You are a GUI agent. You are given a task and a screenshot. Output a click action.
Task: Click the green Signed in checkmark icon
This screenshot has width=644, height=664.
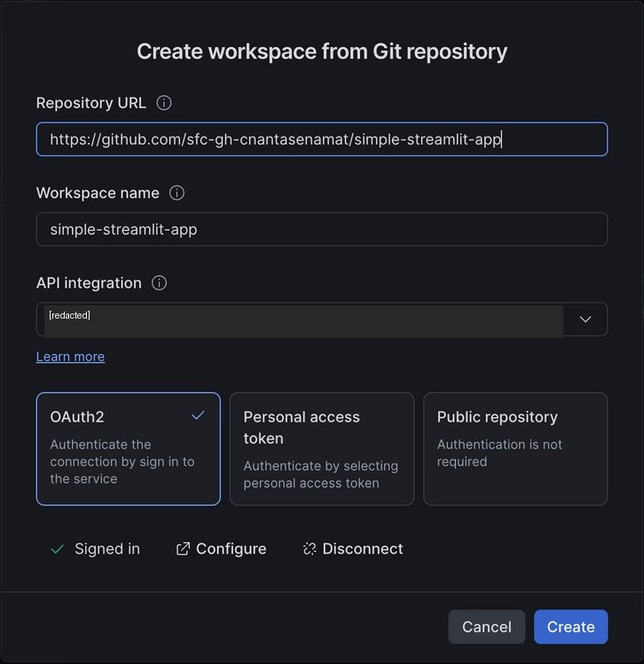[57, 549]
